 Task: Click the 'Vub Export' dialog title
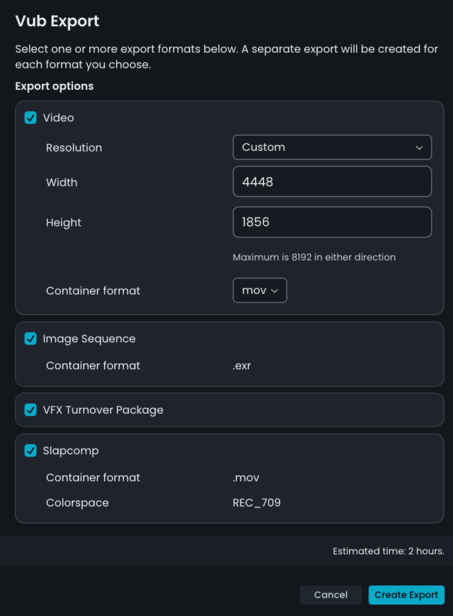point(57,21)
